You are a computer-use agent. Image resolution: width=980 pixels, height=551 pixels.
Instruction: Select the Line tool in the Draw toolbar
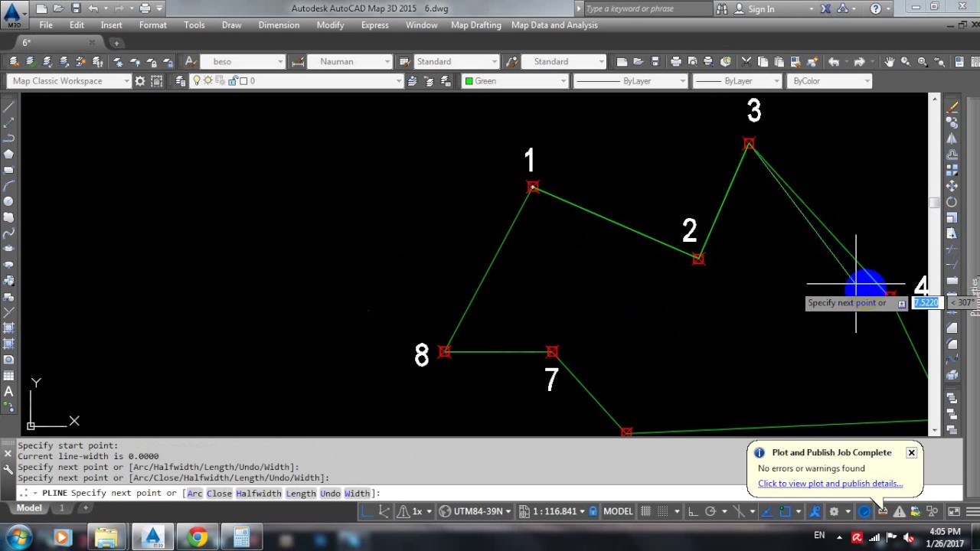click(9, 106)
